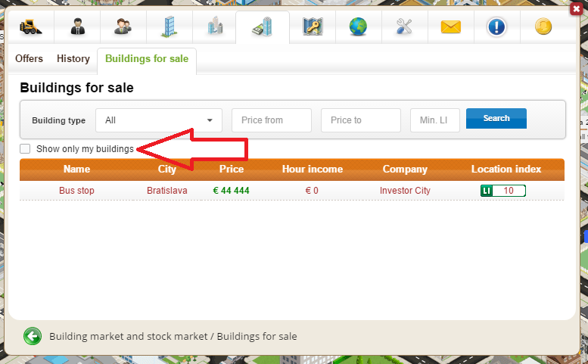The width and height of the screenshot is (588, 364).
Task: Open the Bus stop building link
Action: [76, 191]
